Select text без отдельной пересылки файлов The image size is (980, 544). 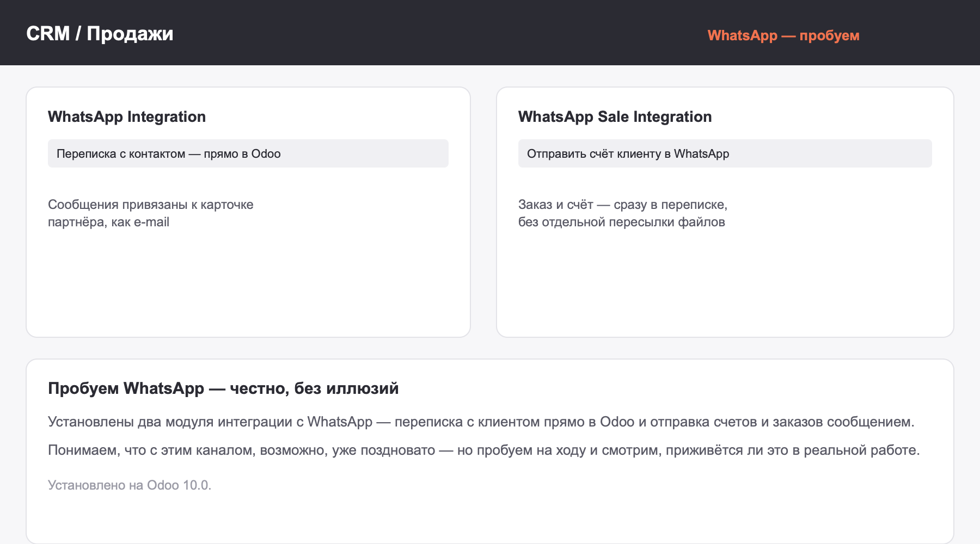click(622, 222)
